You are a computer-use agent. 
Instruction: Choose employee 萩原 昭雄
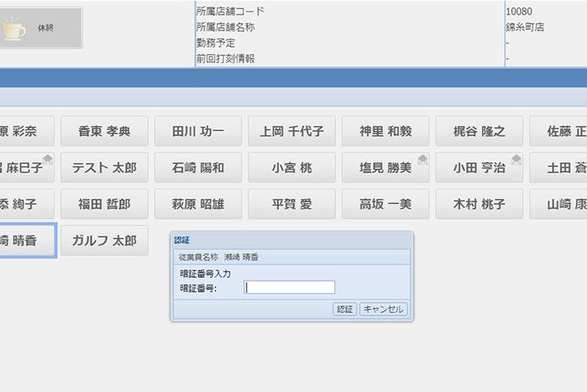[198, 205]
